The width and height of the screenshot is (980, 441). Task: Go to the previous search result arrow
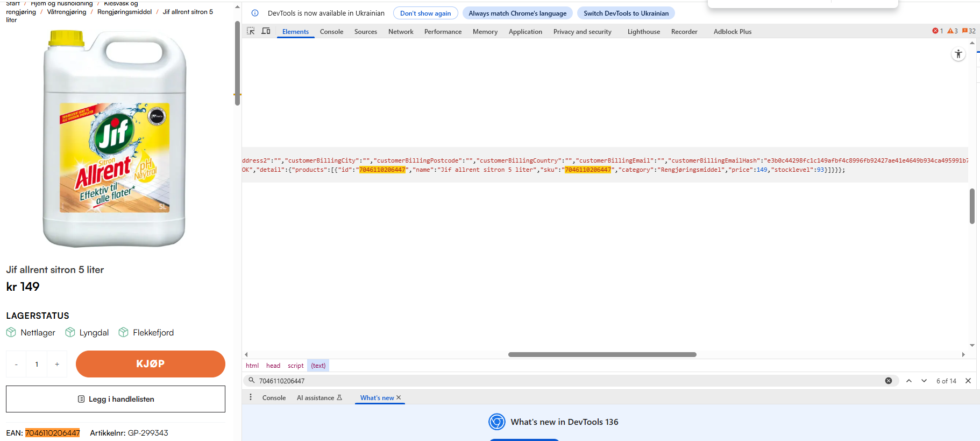pos(909,381)
